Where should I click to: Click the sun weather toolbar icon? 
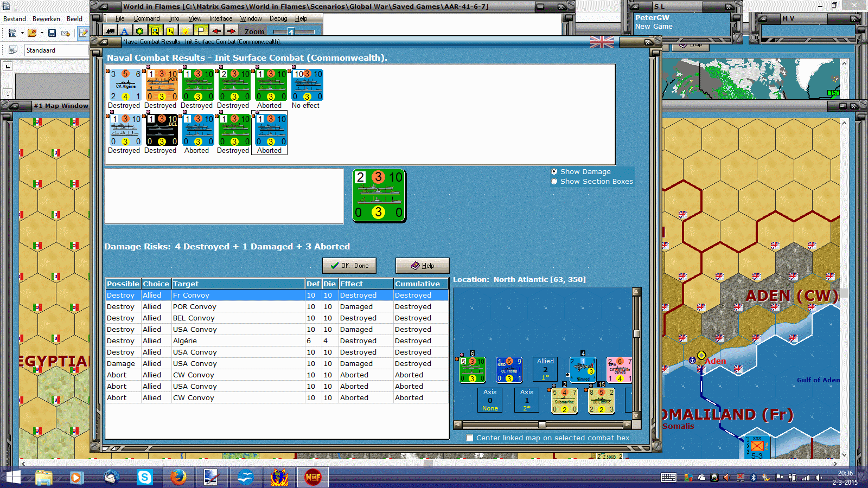(x=186, y=31)
